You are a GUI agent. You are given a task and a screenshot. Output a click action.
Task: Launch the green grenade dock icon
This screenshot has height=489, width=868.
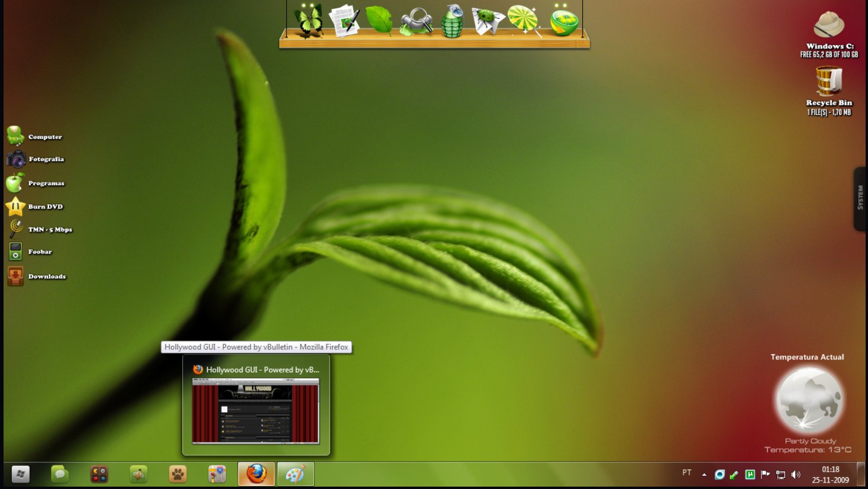(x=453, y=21)
